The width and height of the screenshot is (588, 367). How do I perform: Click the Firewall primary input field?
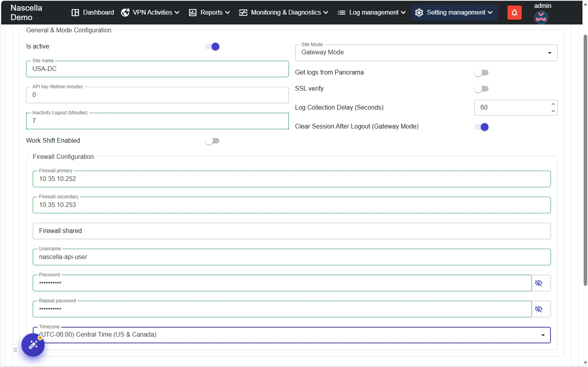click(x=292, y=179)
